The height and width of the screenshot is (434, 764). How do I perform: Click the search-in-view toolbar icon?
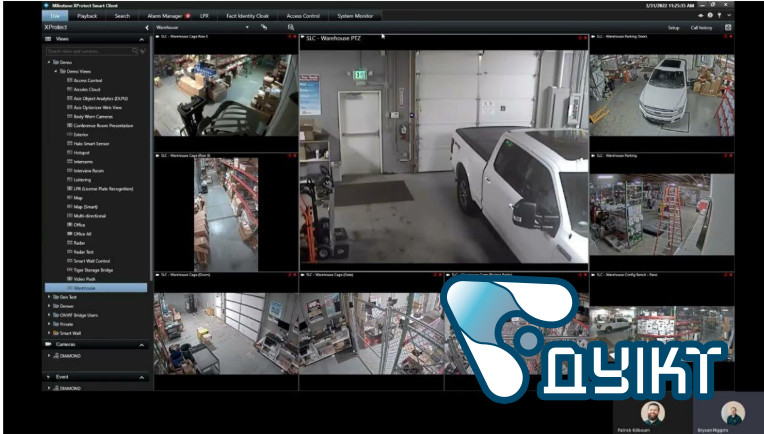(291, 28)
